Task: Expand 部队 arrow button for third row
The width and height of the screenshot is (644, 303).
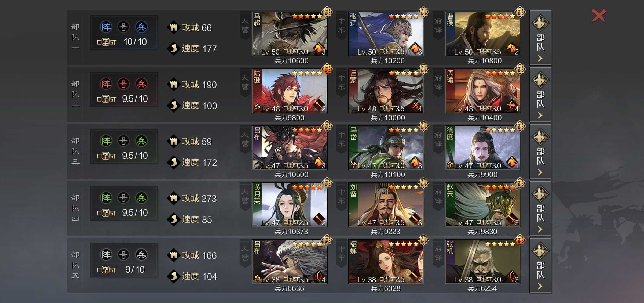Action: pos(540,151)
